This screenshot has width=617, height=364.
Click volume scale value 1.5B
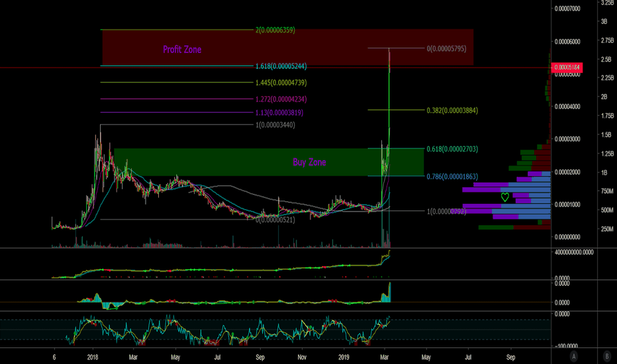coord(606,134)
